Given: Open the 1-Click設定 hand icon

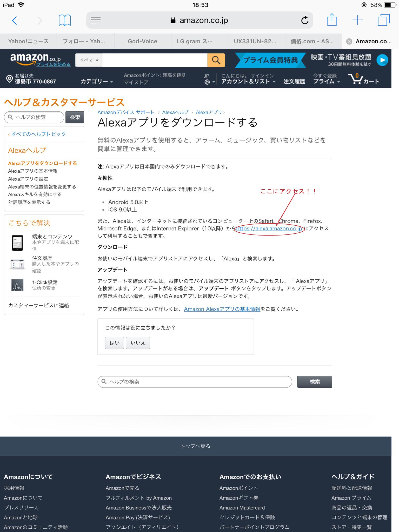Looking at the screenshot, I should tap(17, 285).
